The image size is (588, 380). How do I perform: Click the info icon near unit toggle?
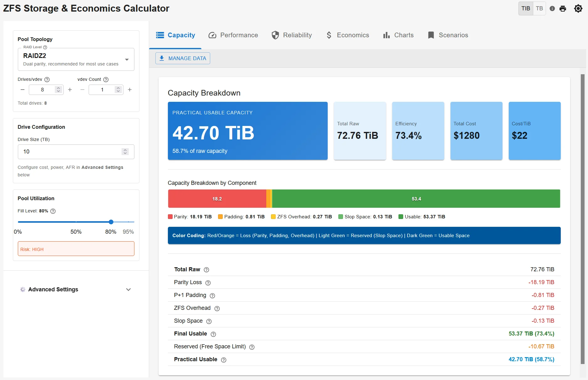click(x=552, y=8)
